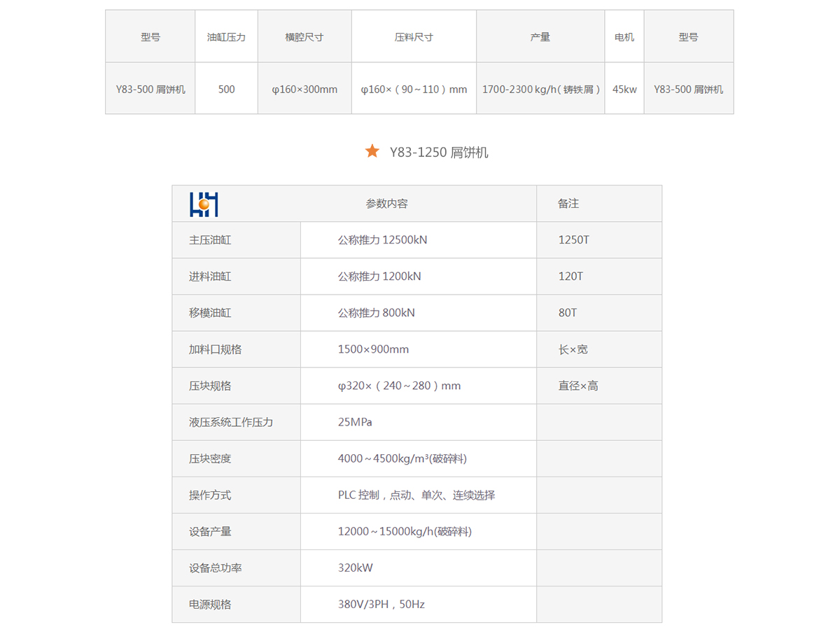Image resolution: width=840 pixels, height=627 pixels.
Task: Click the PLC 控制 operation mode cell
Action: (416, 495)
